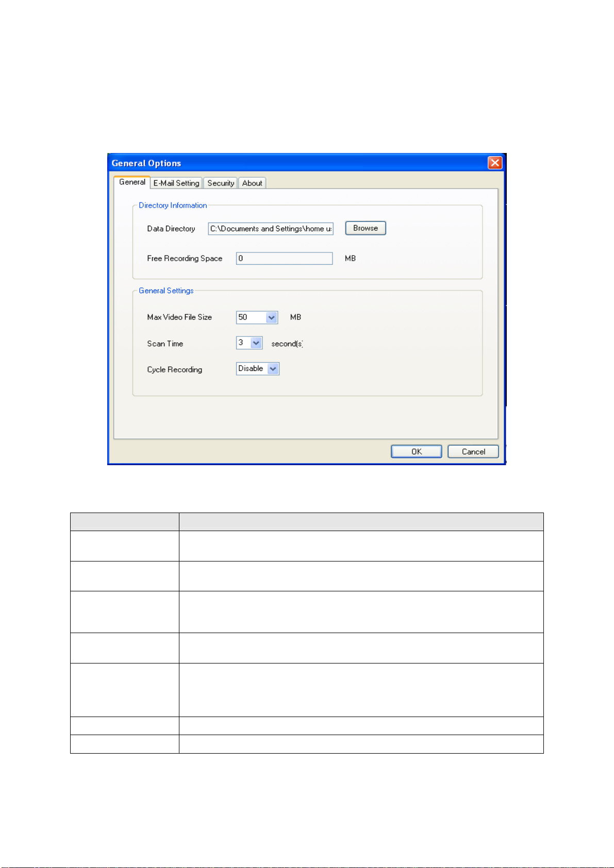This screenshot has width=614, height=868.
Task: Click the General Settings group title
Action: (166, 291)
